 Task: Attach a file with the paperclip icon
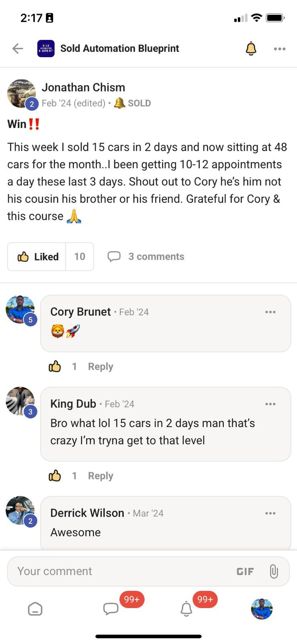274,572
